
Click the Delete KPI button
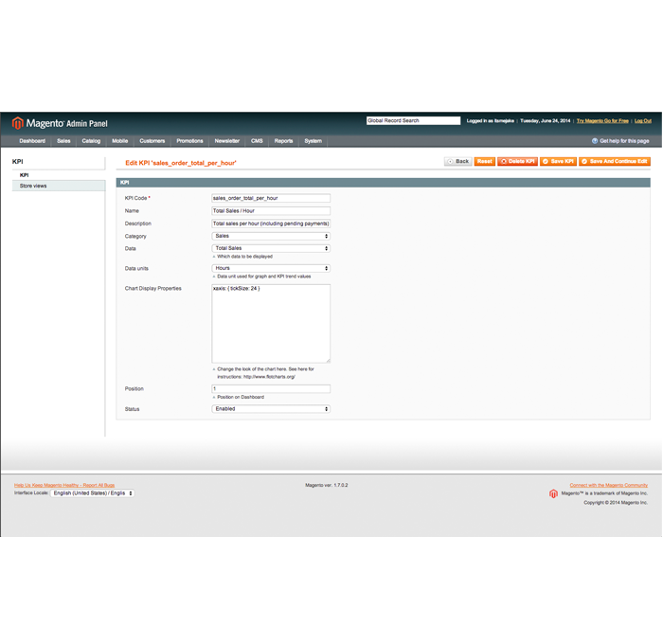point(517,162)
